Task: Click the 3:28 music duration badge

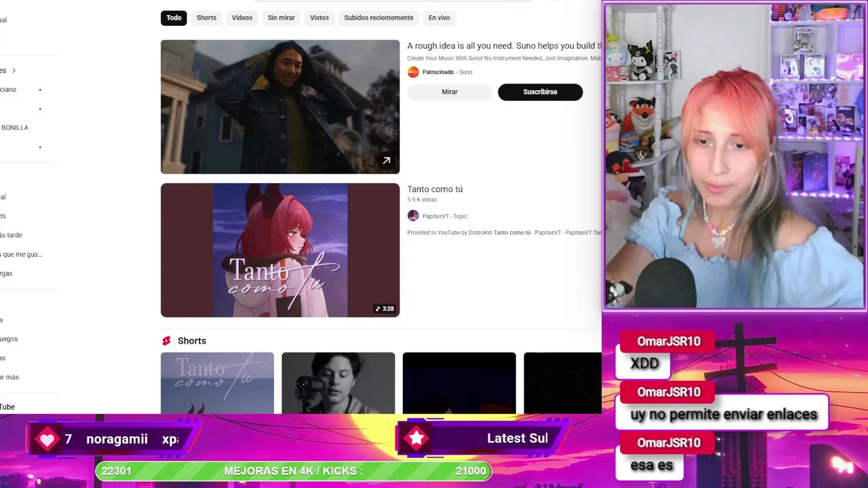Action: [384, 308]
